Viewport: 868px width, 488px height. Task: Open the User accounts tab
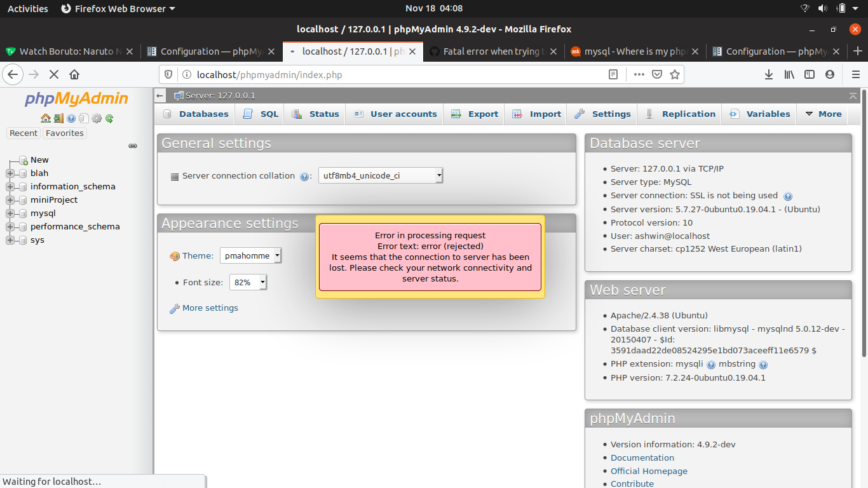point(395,114)
